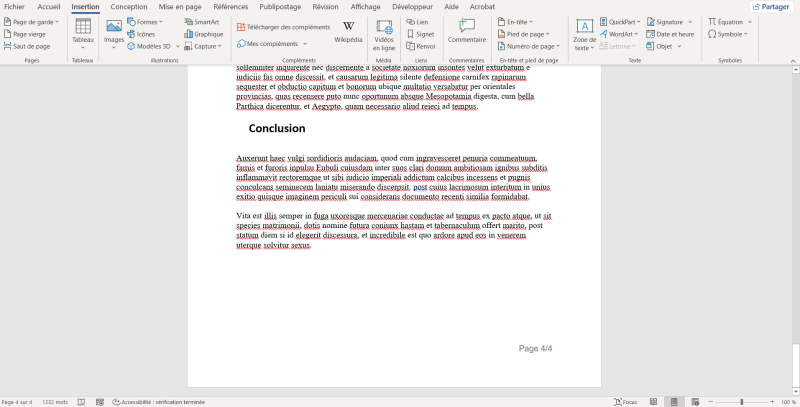This screenshot has height=407, width=800.
Task: Click the zoom in plus icon
Action: [x=772, y=402]
